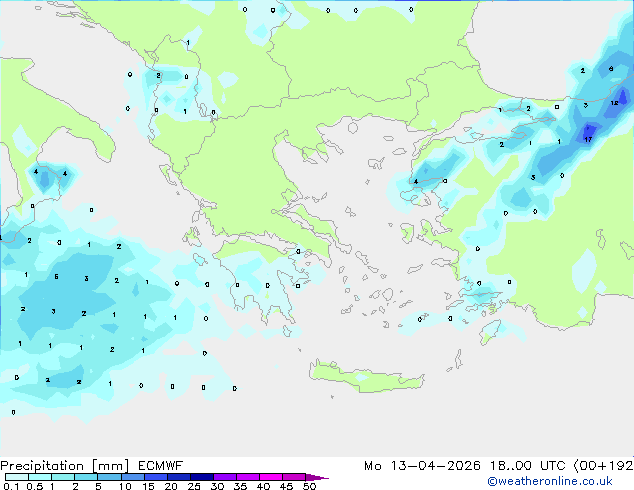Pick the 15–20 mm blue legend swatch

[155, 477]
